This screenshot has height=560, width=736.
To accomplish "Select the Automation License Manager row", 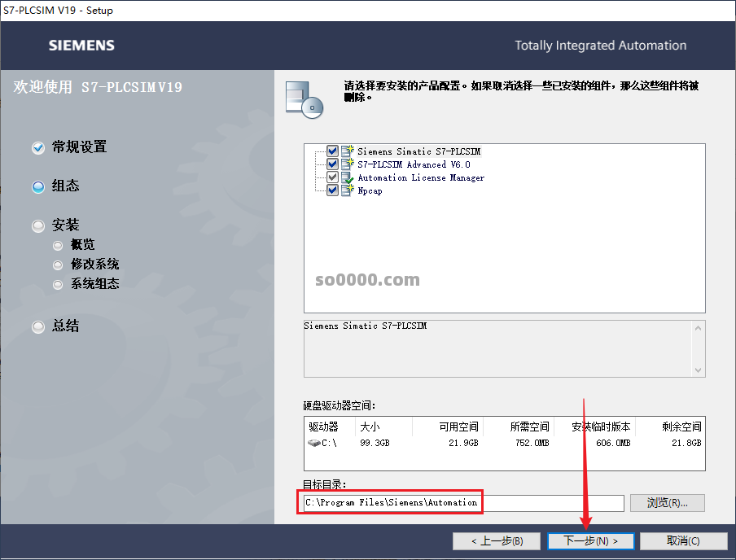I will (x=421, y=177).
